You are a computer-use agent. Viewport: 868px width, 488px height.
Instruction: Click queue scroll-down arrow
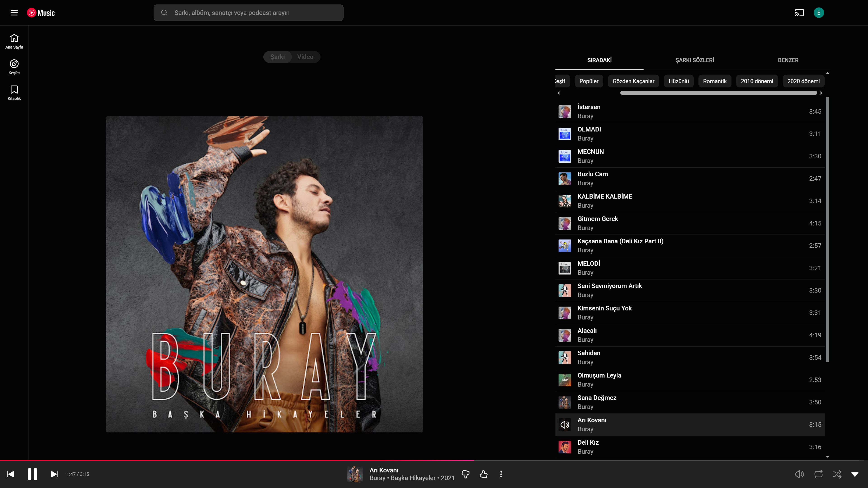tap(828, 457)
